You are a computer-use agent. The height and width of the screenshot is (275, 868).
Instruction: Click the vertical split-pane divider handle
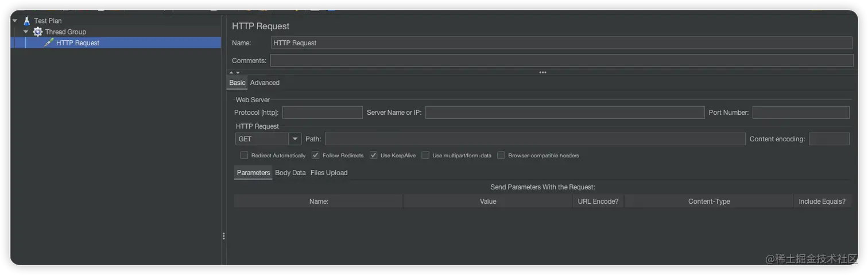point(223,236)
